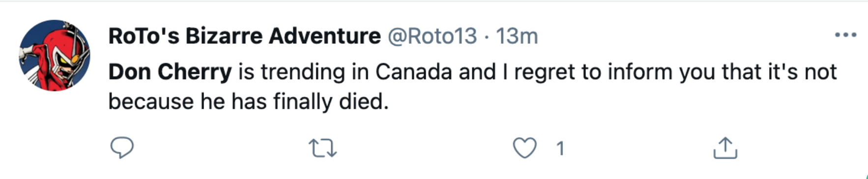
Task: Open tweet via 'because he has finally died' line
Action: (x=248, y=102)
